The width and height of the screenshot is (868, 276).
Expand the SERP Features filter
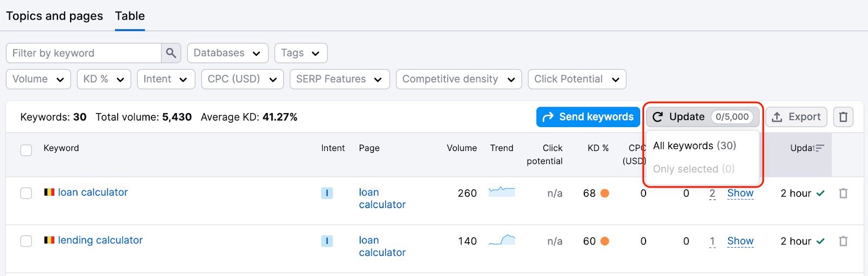coord(339,79)
